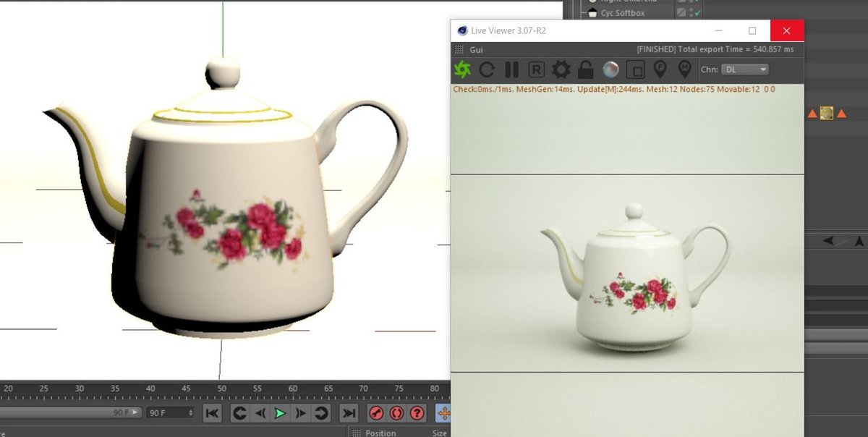
Task: Click the gold material tag thumbnail
Action: pos(827,113)
